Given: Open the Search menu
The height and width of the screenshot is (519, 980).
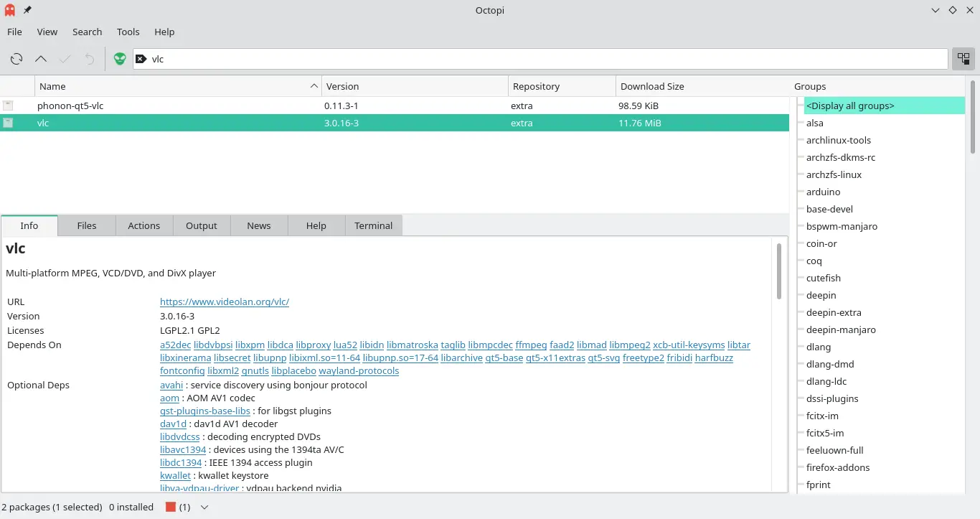Looking at the screenshot, I should tap(88, 32).
